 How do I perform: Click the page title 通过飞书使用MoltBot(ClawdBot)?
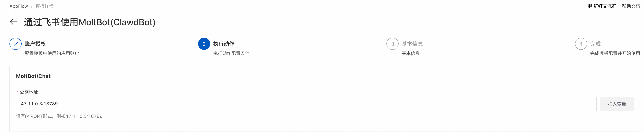pyautogui.click(x=90, y=22)
